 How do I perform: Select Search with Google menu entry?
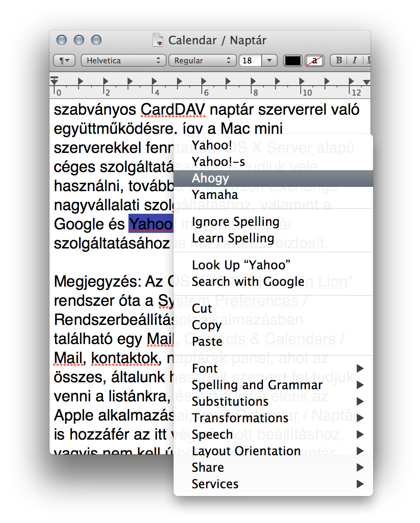[273, 281]
